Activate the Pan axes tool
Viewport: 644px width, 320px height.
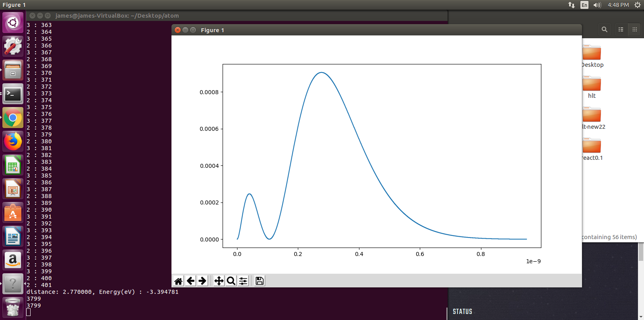tap(219, 281)
